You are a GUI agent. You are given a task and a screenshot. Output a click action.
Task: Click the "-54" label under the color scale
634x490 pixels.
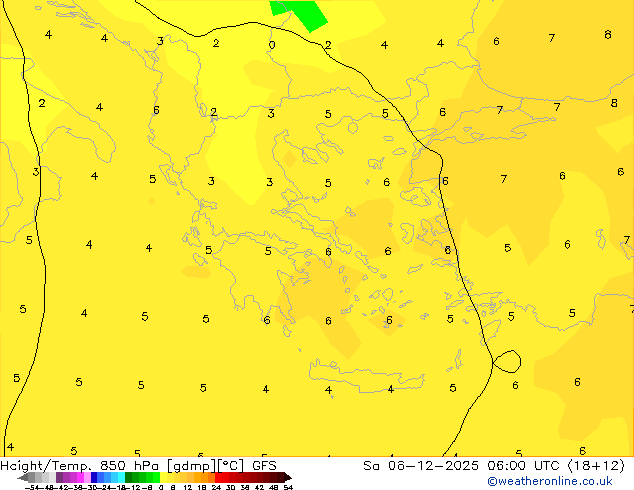coord(32,487)
